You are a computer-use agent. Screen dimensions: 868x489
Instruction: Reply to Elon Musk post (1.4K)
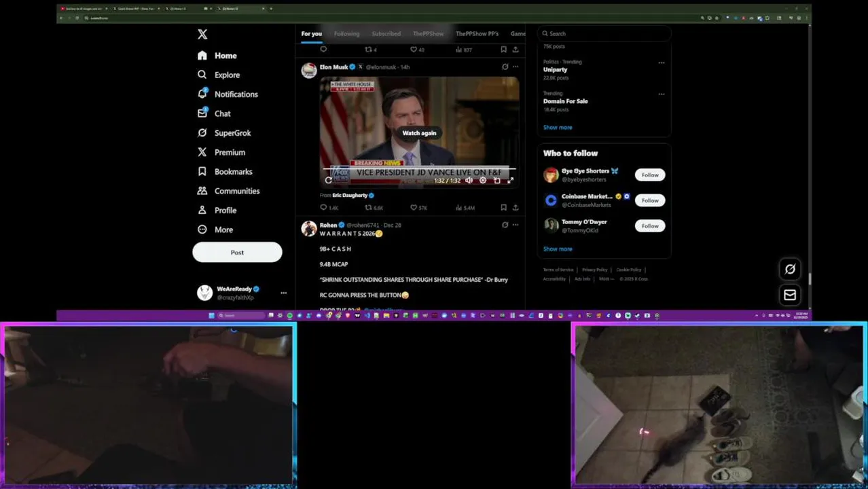click(329, 207)
